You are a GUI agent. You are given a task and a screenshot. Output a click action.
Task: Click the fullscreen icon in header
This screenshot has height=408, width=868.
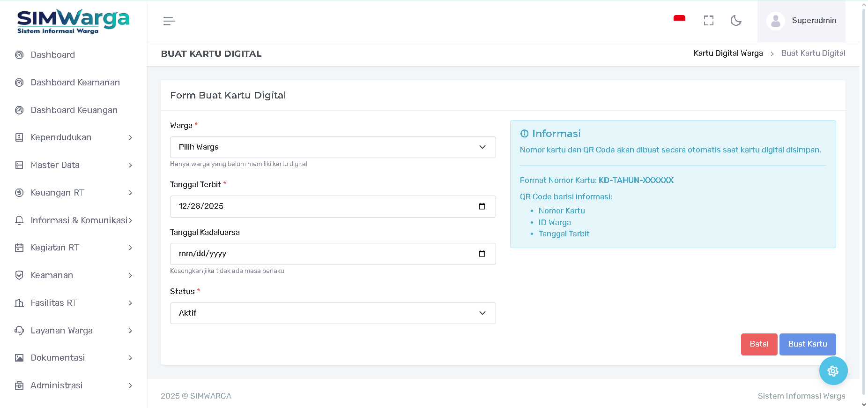[x=708, y=21]
